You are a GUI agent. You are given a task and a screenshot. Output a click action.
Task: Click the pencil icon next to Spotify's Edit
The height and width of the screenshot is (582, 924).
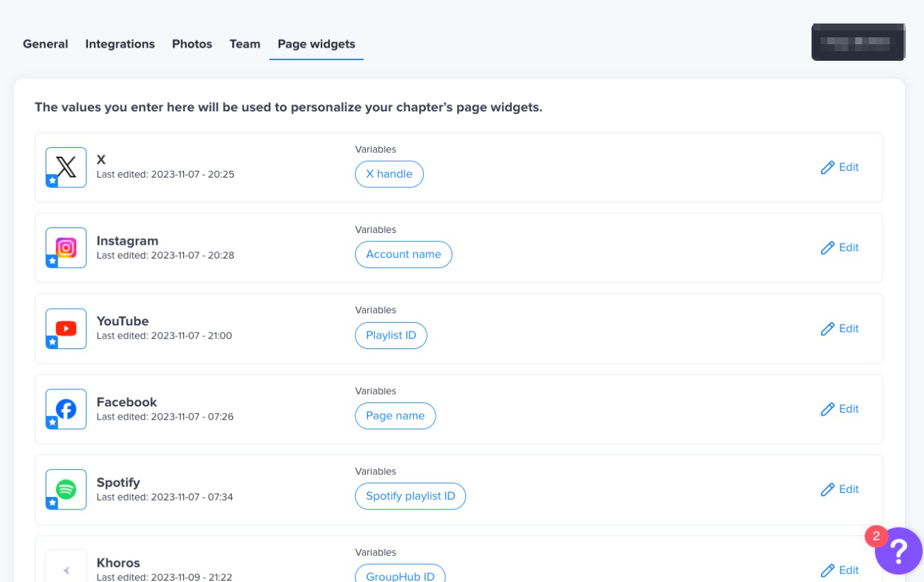point(827,489)
